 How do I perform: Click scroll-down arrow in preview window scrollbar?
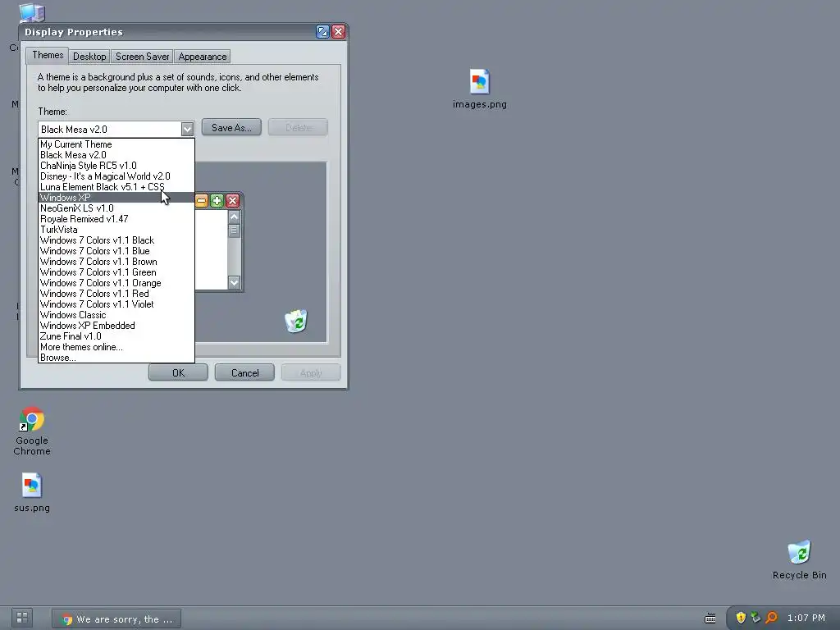234,282
